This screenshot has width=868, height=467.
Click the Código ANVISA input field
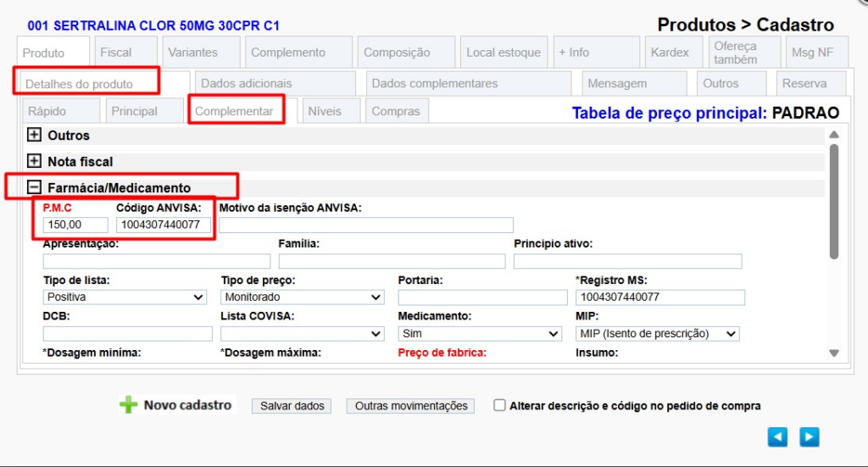[164, 225]
